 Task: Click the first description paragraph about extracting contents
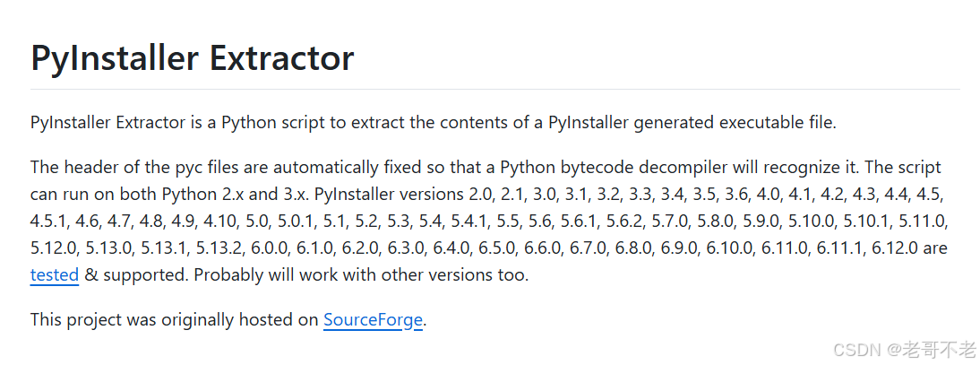tap(433, 123)
